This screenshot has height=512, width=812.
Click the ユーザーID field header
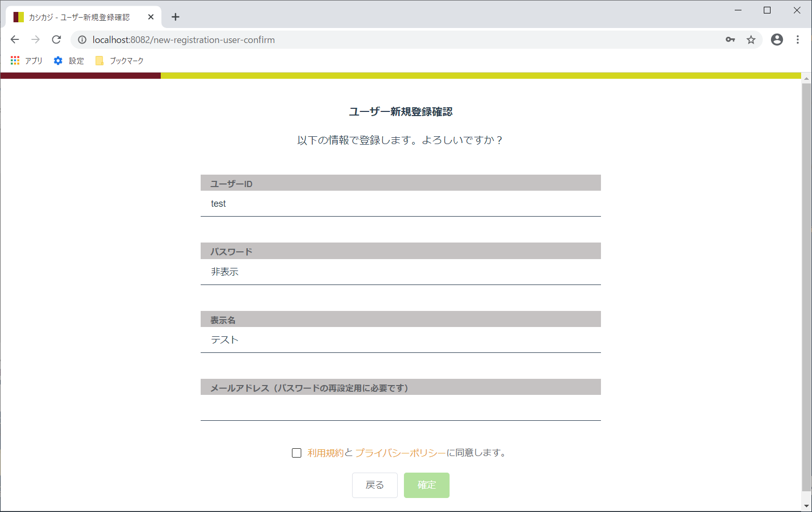coord(401,183)
